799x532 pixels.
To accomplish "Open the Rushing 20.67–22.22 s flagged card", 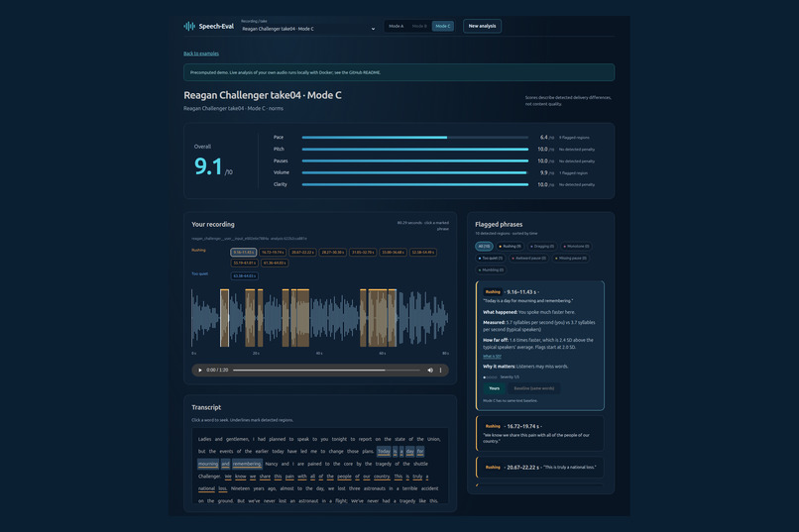I will (540, 468).
